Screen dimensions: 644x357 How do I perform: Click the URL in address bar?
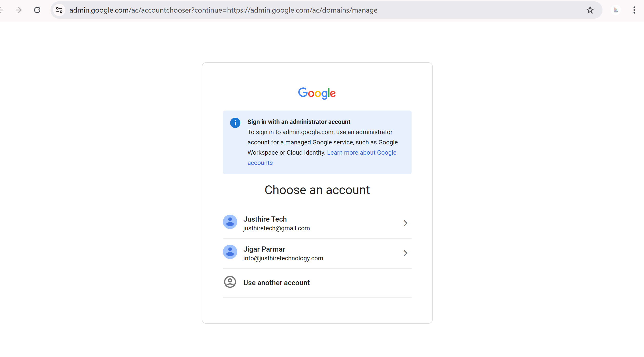tap(223, 10)
